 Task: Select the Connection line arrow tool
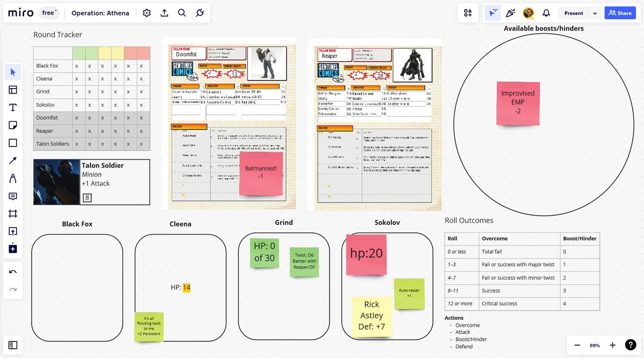click(13, 160)
